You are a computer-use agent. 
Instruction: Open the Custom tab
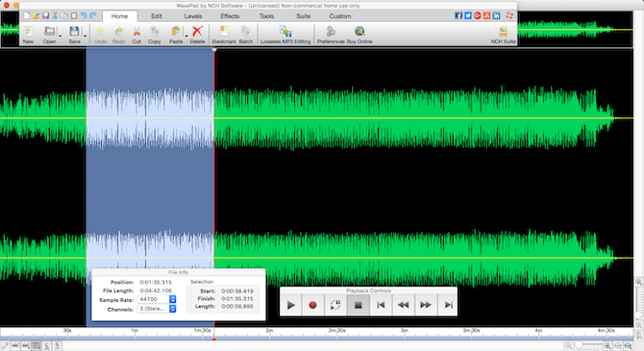coord(340,16)
